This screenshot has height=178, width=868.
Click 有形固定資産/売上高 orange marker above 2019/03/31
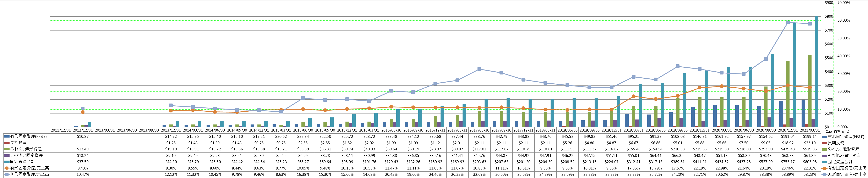(633, 96)
